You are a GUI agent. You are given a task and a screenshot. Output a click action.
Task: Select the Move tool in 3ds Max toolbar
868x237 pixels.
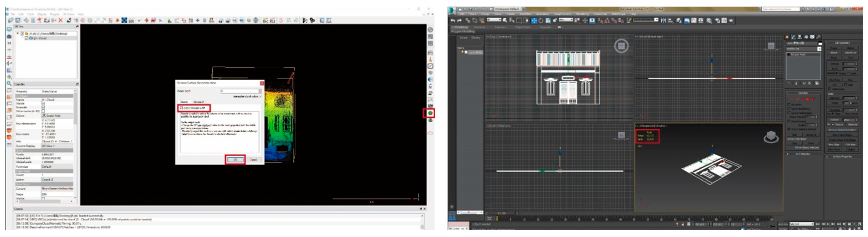coord(534,20)
